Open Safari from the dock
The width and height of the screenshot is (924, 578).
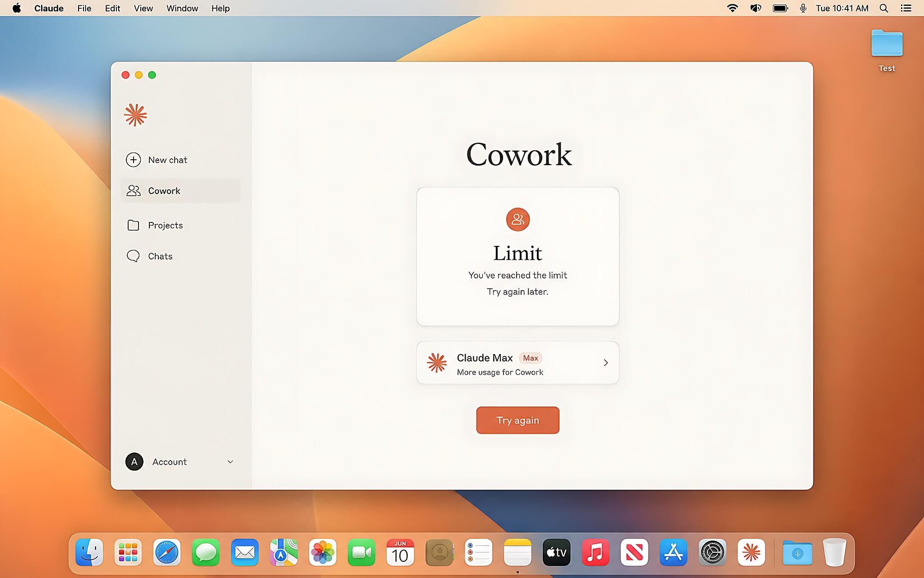[167, 552]
